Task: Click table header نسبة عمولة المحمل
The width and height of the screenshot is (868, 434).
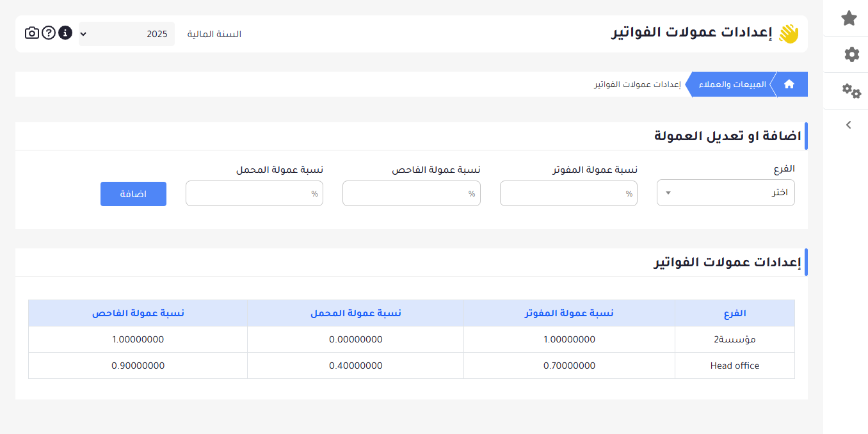Action: point(356,313)
